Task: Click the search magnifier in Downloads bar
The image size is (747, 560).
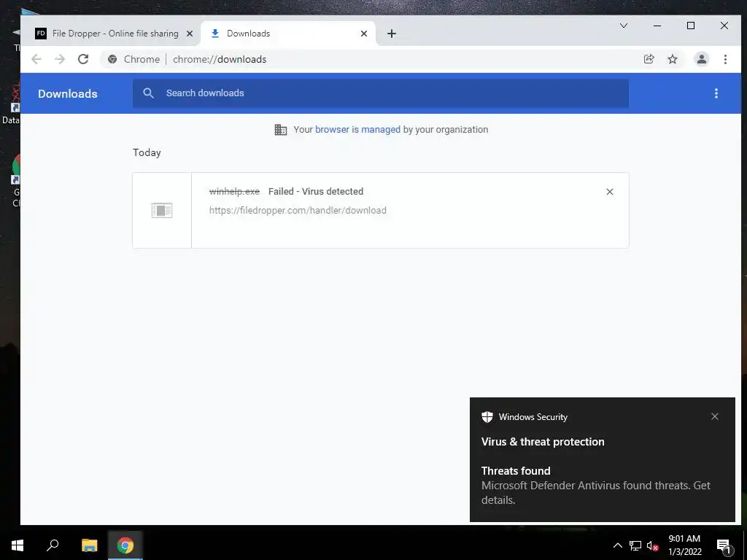Action: click(x=149, y=93)
